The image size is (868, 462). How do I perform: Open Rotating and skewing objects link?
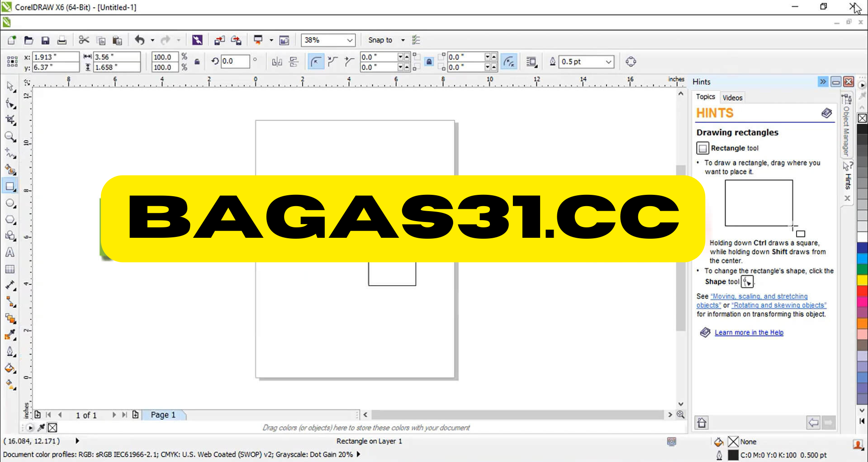(779, 305)
